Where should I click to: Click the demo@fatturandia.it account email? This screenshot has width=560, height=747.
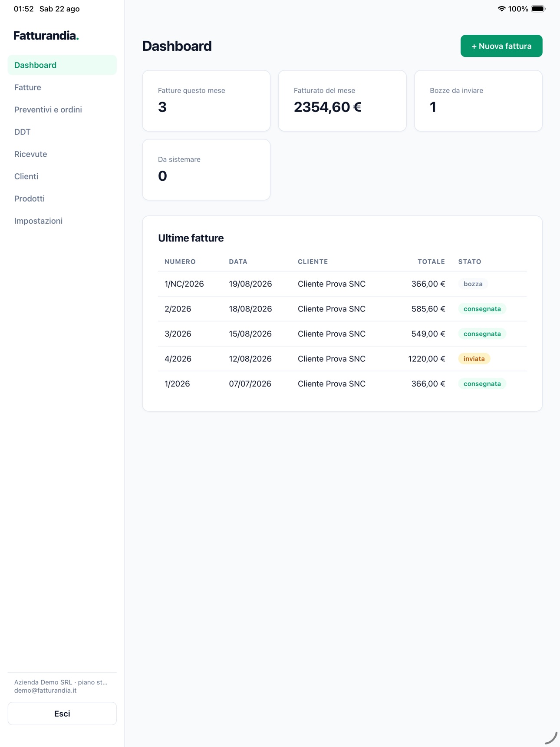[x=45, y=691]
